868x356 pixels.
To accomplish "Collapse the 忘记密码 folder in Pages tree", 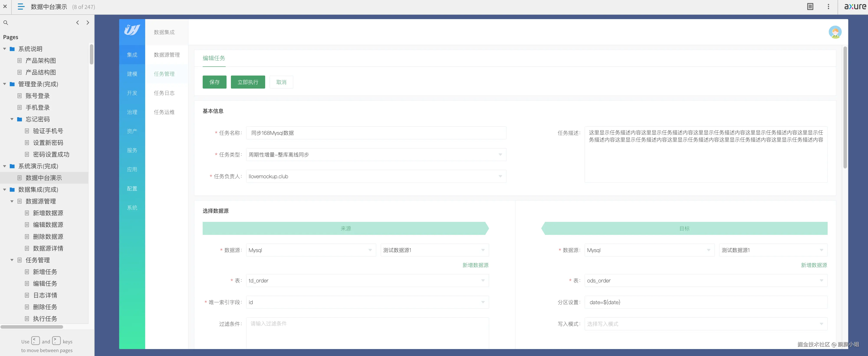I will click(x=12, y=119).
